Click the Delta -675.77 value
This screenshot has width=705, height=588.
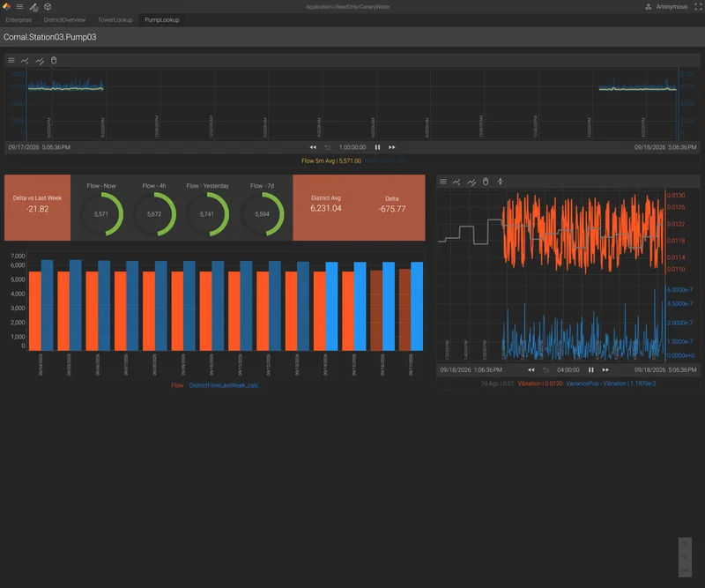[x=392, y=209]
